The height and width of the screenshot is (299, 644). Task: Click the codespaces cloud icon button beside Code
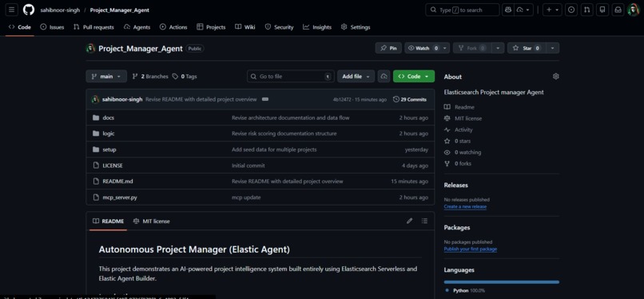click(x=384, y=77)
